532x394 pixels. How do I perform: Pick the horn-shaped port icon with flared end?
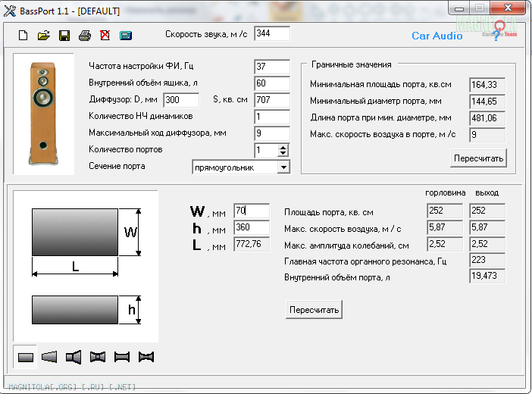(x=74, y=357)
